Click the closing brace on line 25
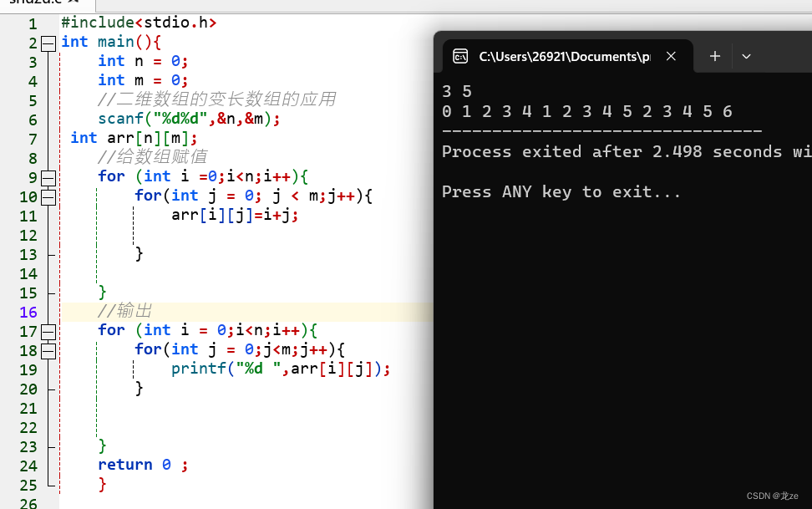The height and width of the screenshot is (509, 812). (103, 484)
